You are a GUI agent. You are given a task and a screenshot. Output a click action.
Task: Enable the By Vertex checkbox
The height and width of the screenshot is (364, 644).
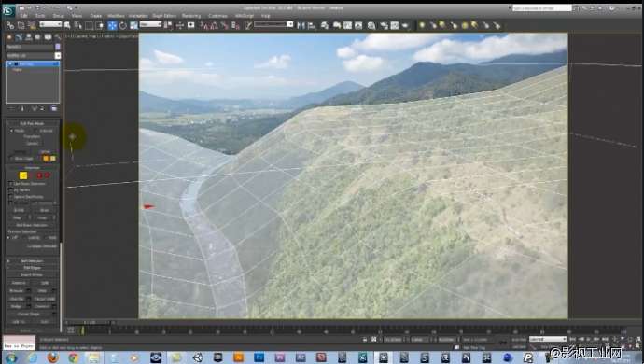coord(10,190)
